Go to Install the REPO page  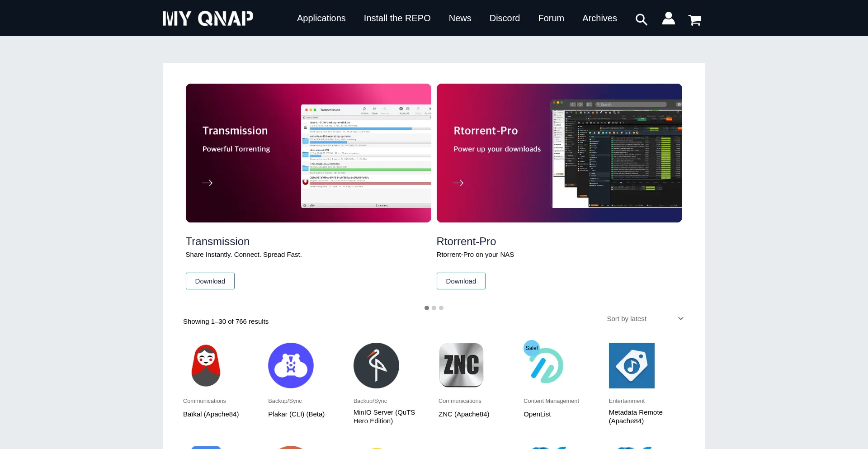[x=397, y=18]
